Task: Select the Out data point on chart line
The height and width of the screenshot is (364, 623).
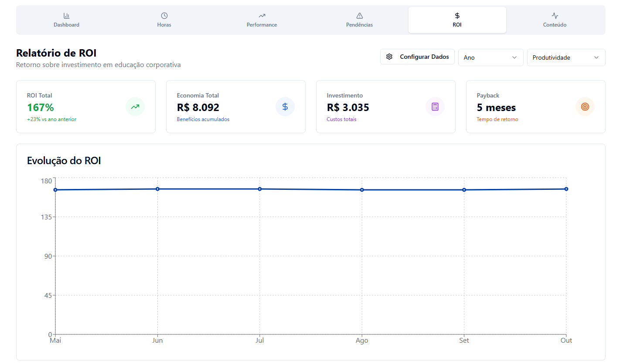Action: 566,189
